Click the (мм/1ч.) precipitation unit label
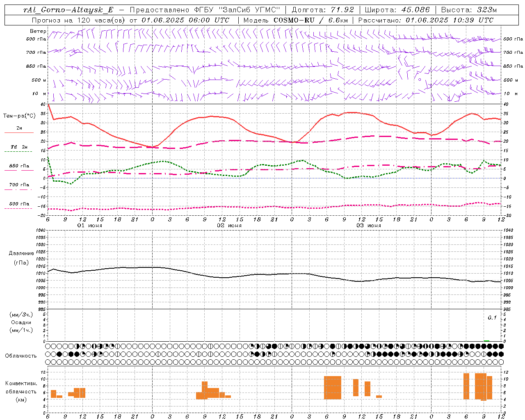Viewport: 525px width, 420px height. click(x=21, y=330)
